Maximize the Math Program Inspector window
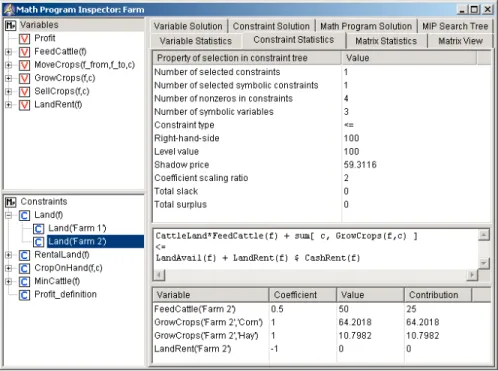Image resolution: width=498 pixels, height=371 pixels. click(474, 9)
